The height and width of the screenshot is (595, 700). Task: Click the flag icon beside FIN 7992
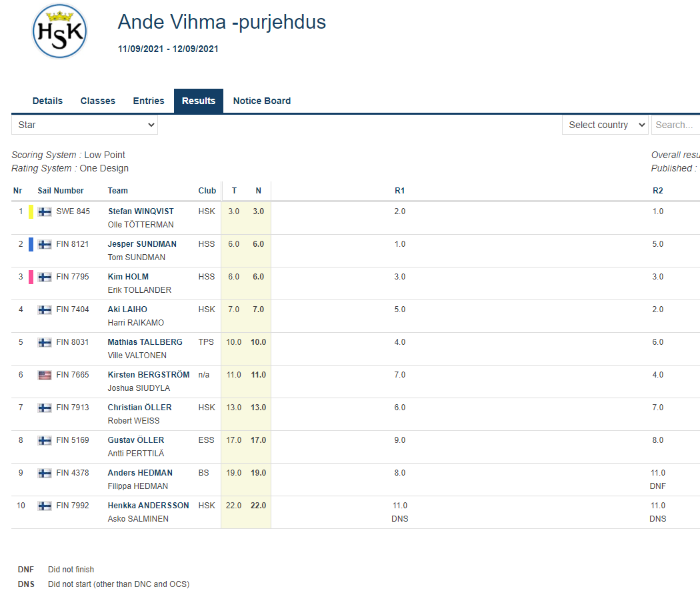click(x=45, y=506)
